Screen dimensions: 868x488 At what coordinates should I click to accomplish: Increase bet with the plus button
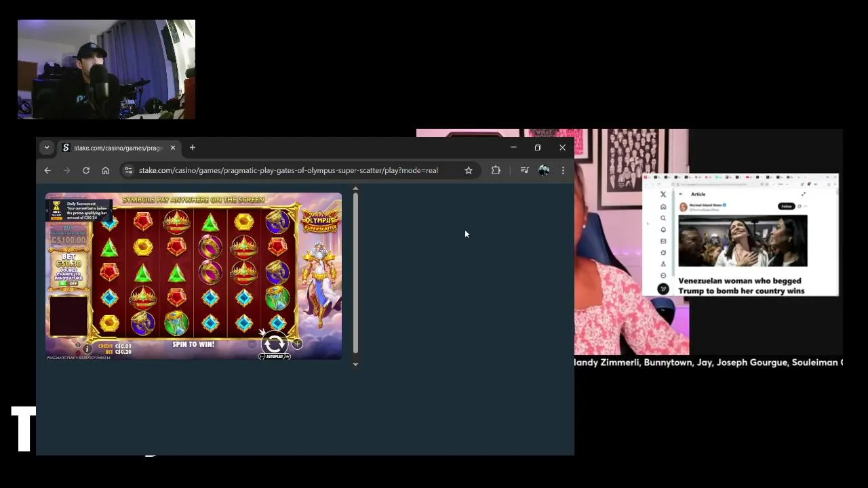(297, 344)
